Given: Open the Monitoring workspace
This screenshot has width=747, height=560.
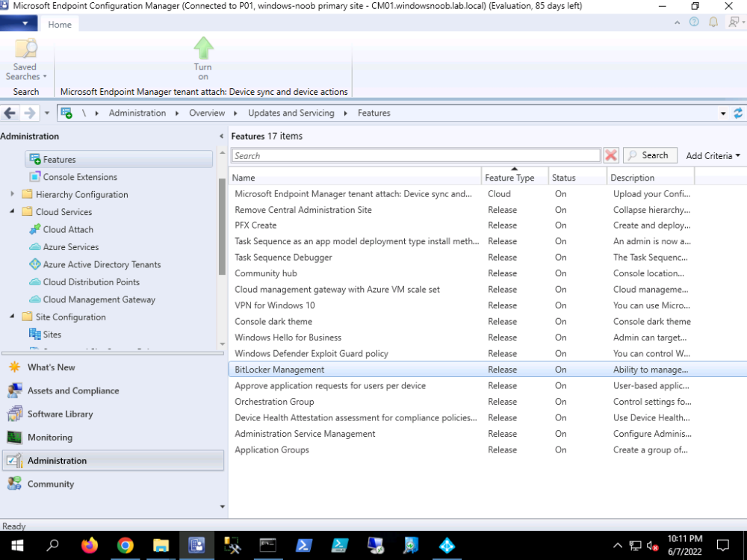Looking at the screenshot, I should (x=113, y=437).
